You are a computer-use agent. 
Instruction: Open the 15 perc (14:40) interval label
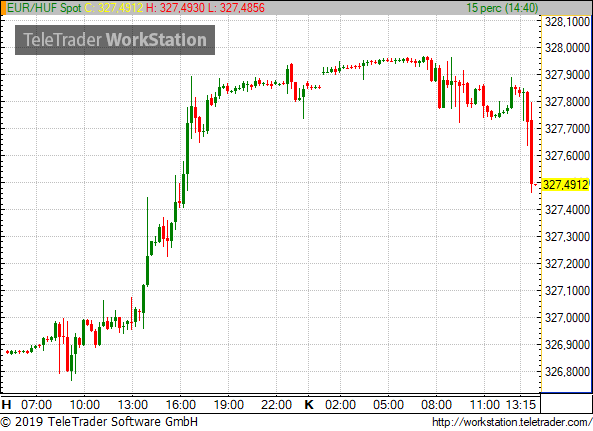[502, 8]
